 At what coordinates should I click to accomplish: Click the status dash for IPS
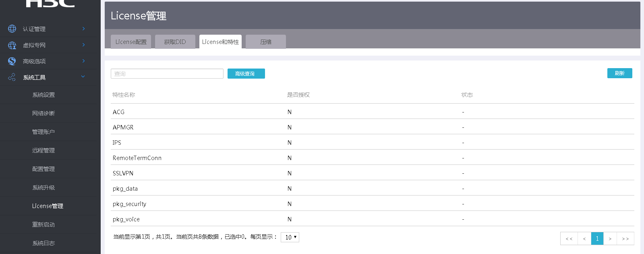pos(463,143)
